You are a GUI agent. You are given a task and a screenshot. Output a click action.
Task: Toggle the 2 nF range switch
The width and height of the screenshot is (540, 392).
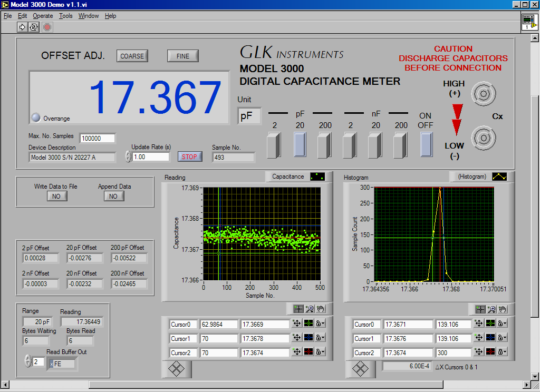[x=350, y=145]
